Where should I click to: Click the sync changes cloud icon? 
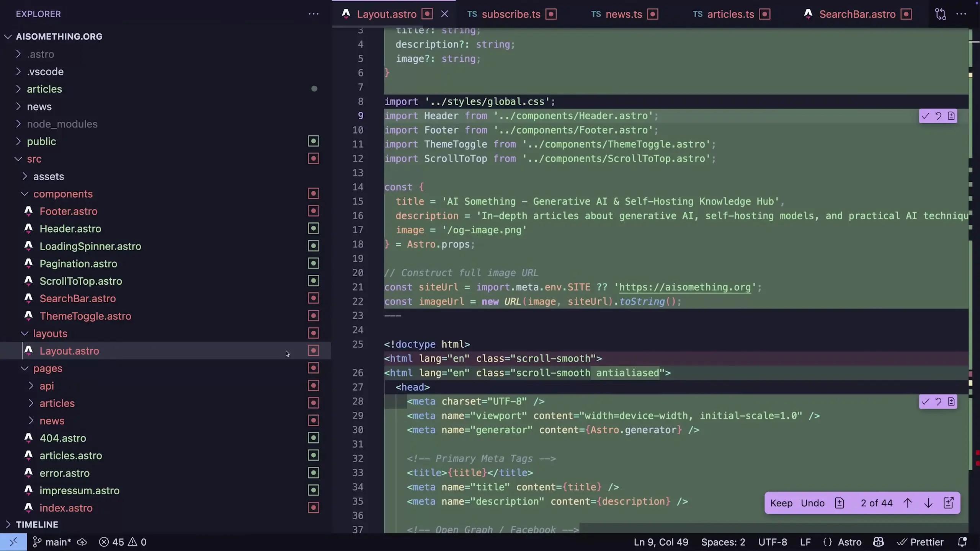(x=82, y=542)
